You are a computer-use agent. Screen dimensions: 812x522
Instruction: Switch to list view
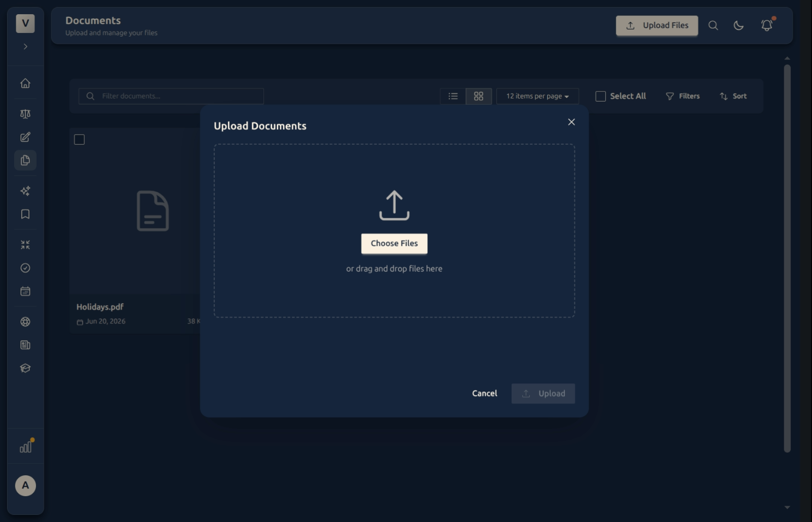[x=453, y=96]
